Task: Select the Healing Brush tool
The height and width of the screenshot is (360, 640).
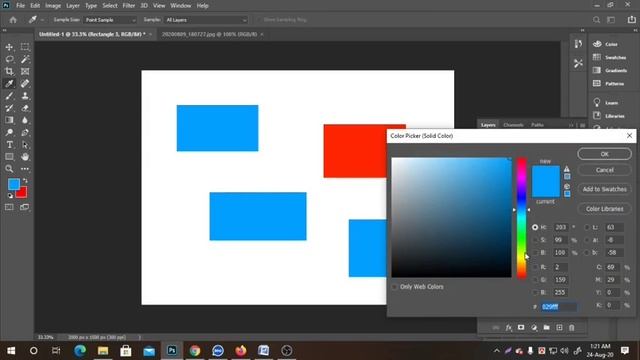Action: (25, 84)
